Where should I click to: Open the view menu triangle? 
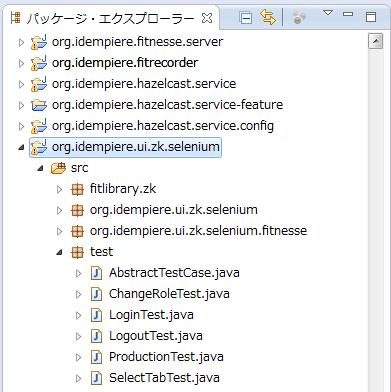[328, 13]
